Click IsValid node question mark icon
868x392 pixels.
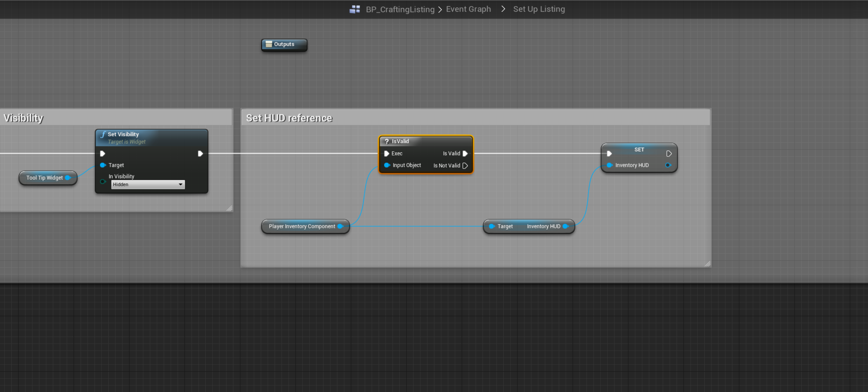[387, 142]
